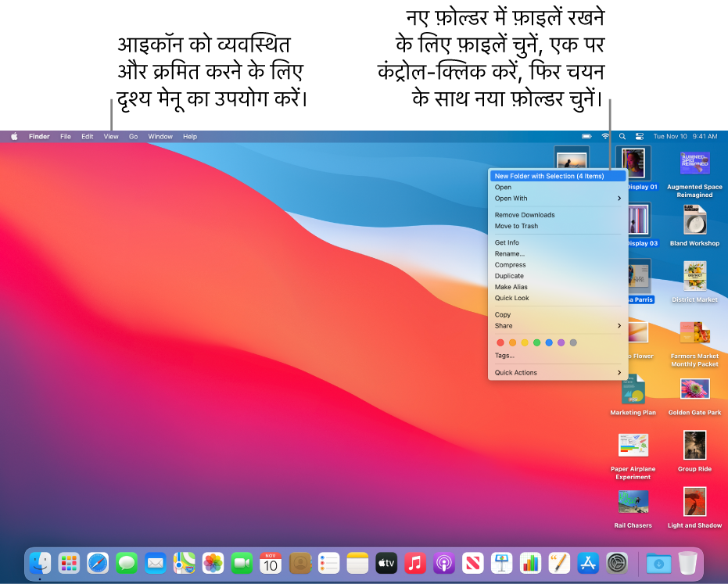The width and height of the screenshot is (728, 584).
Task: Open the Go menu
Action: 133,137
